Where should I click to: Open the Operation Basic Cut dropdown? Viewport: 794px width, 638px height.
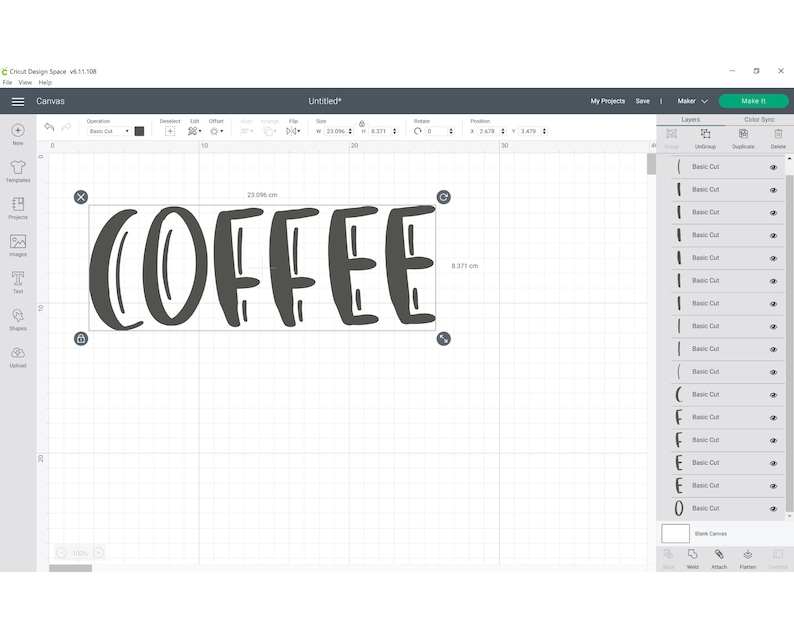(x=109, y=131)
